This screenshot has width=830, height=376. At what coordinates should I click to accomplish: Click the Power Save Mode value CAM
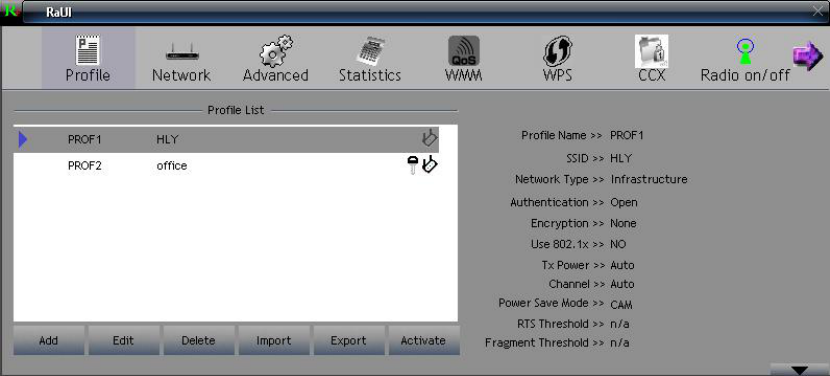pos(621,305)
